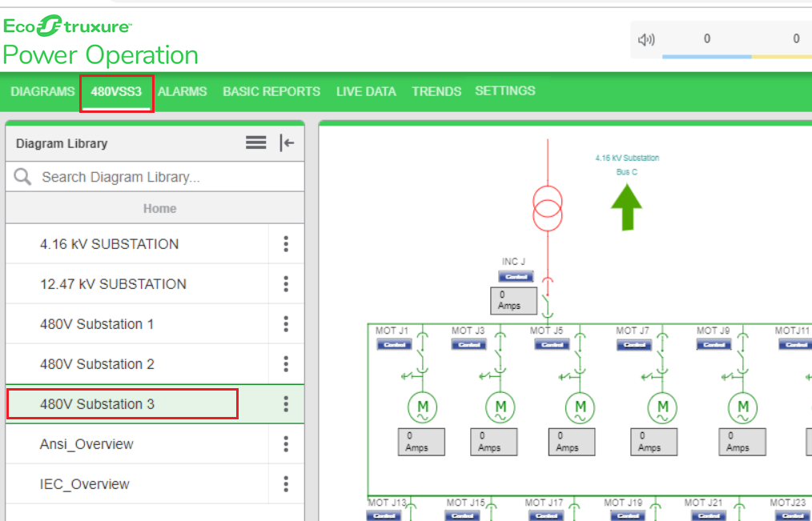This screenshot has width=812, height=521.
Task: Click the MOT J1 Control button
Action: 394,345
